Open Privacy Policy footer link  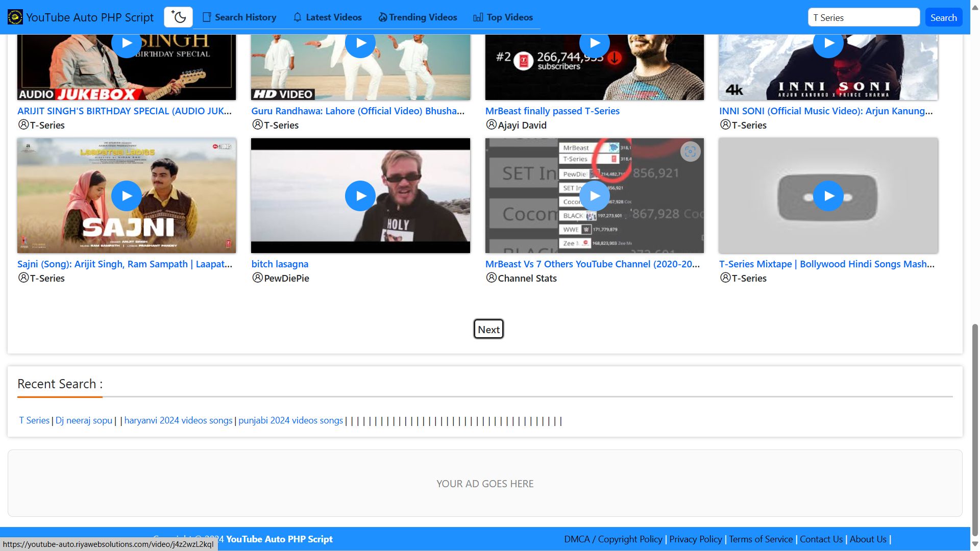pos(695,539)
